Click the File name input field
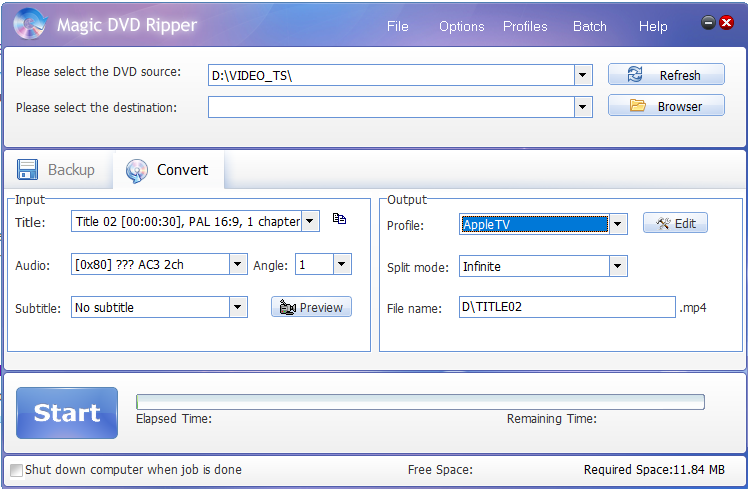The width and height of the screenshot is (748, 490). (567, 308)
